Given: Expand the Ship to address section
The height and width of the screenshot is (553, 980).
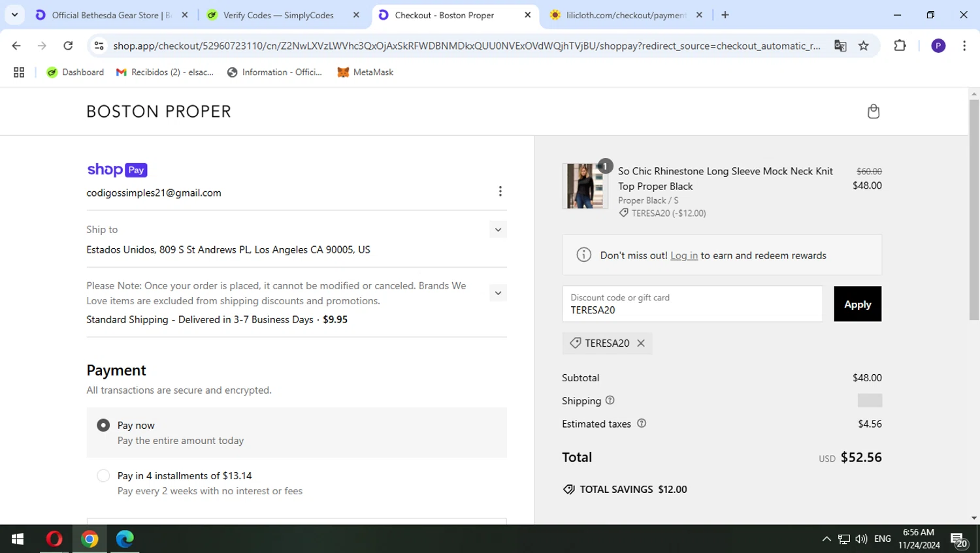Looking at the screenshot, I should (x=498, y=230).
